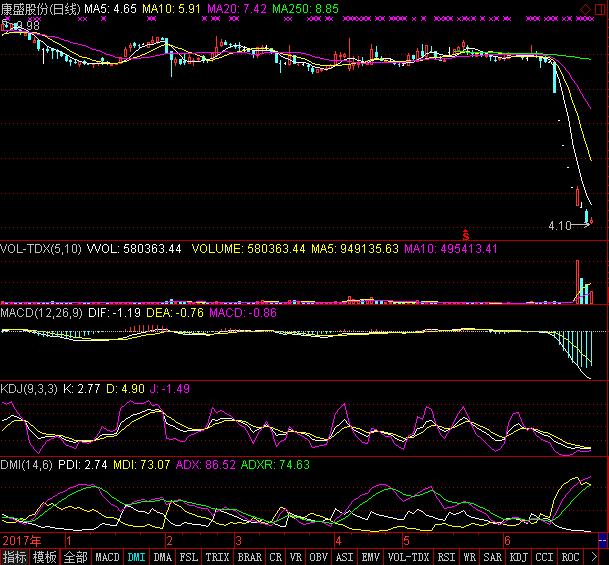Click the D: 4.90 value
Viewport: 609px width, 565px height.
click(x=125, y=388)
